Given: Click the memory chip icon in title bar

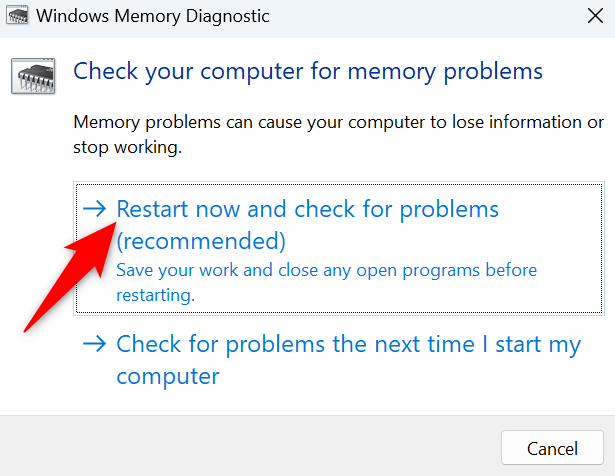Looking at the screenshot, I should 16,17.
